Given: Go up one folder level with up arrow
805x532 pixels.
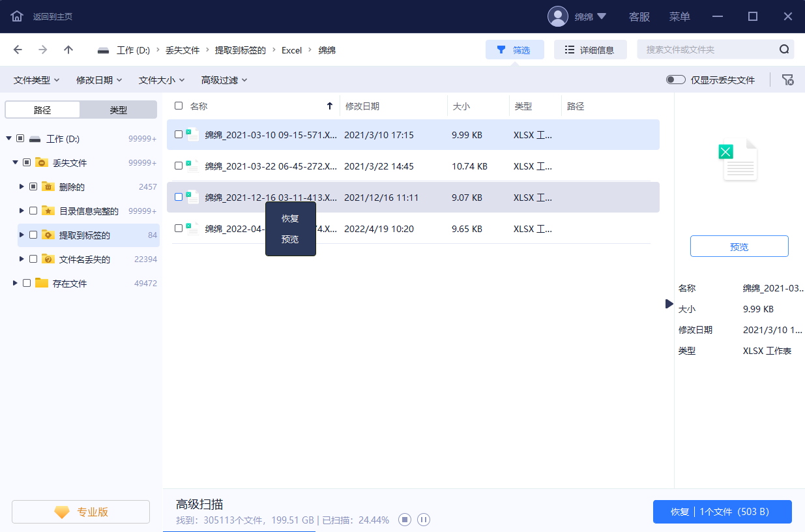Looking at the screenshot, I should [x=68, y=50].
